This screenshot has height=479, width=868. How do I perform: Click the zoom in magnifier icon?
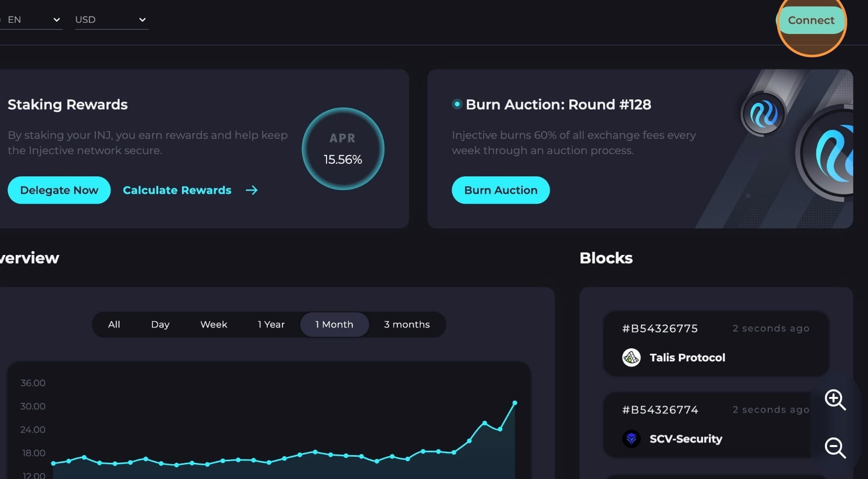click(x=835, y=399)
